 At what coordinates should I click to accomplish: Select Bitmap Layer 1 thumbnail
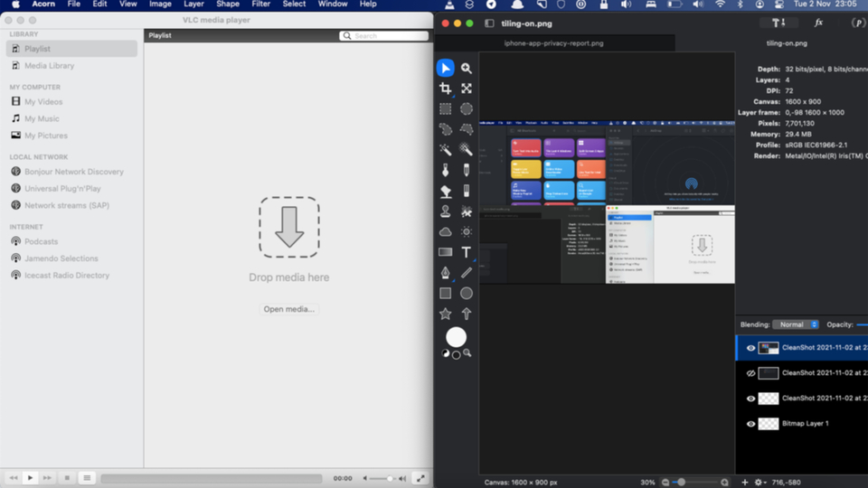point(769,424)
